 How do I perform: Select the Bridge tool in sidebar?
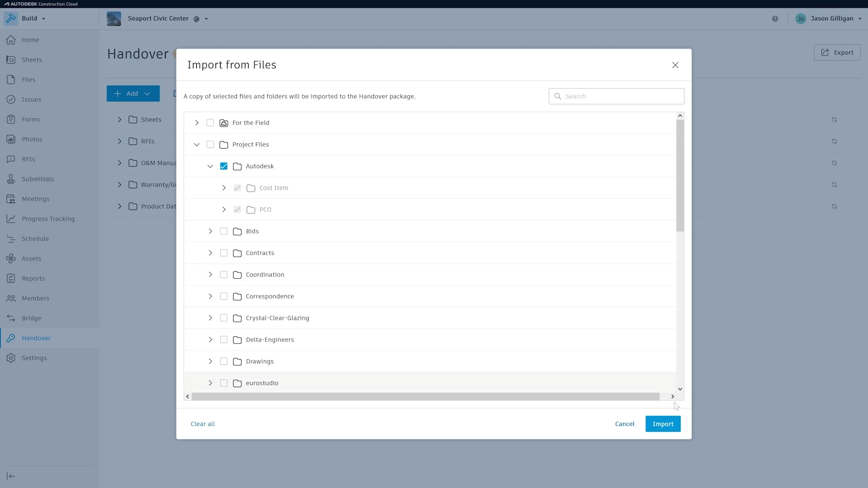(31, 318)
